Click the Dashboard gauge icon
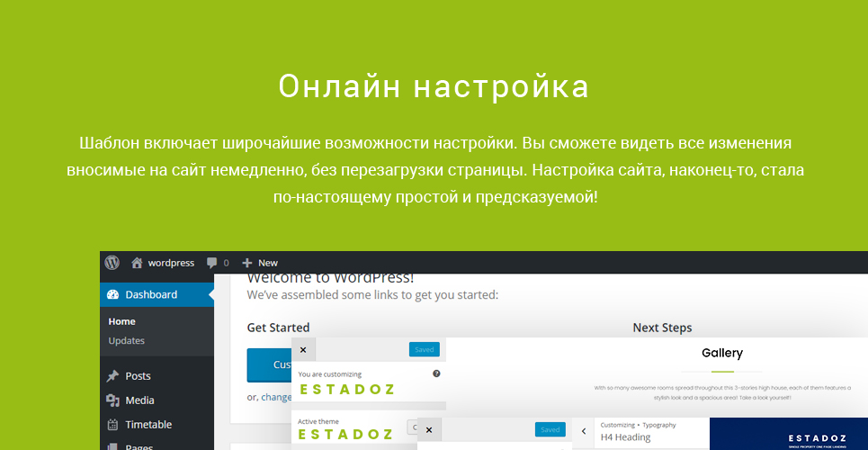This screenshot has height=450, width=868. (x=113, y=294)
